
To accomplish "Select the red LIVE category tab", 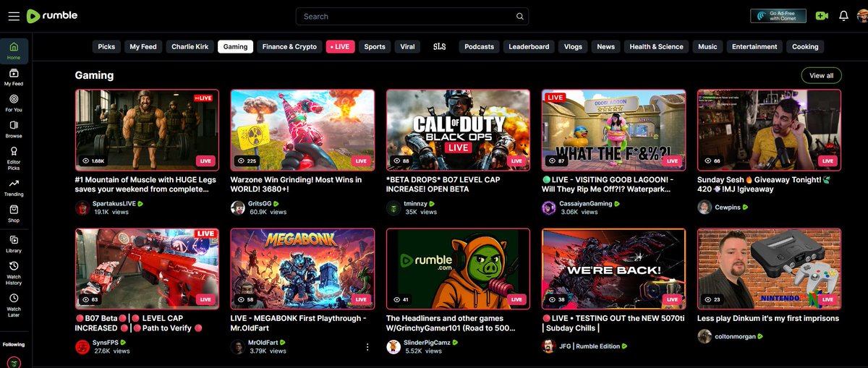I will (340, 46).
